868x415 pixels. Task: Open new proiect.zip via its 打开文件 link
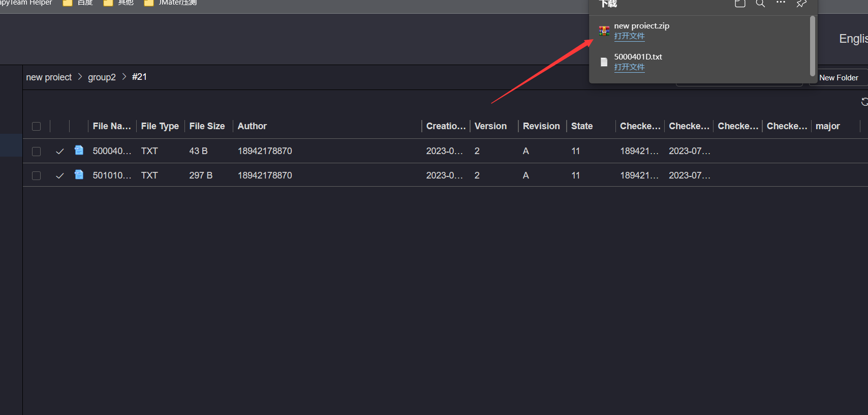click(629, 36)
